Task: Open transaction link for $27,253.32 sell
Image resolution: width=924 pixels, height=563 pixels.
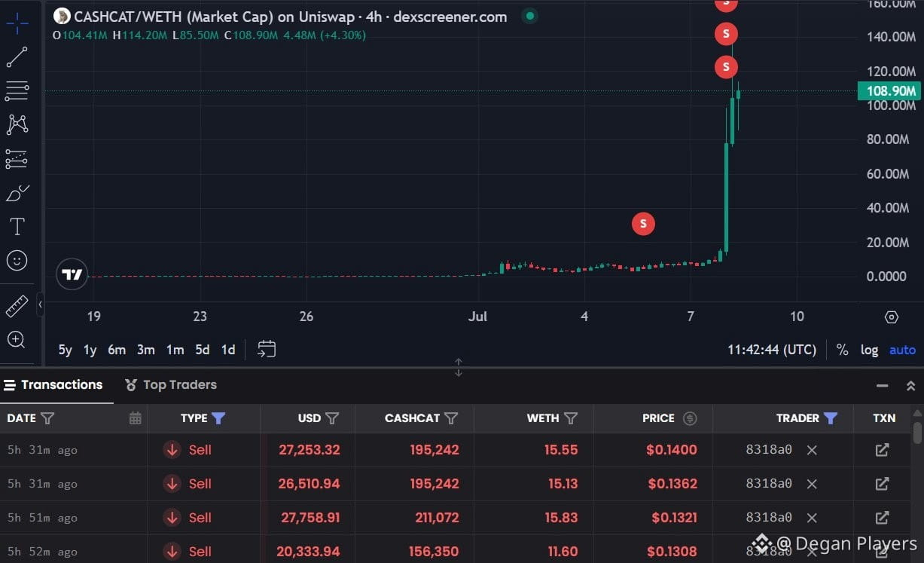Action: 882,450
